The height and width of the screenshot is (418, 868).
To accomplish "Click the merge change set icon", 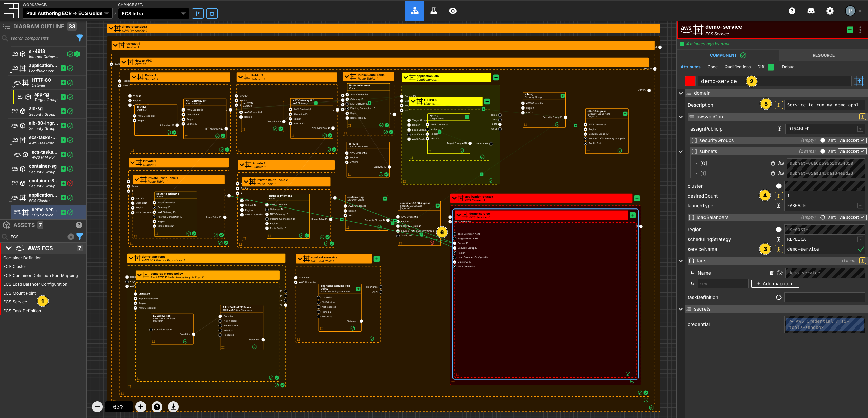I will [x=198, y=14].
